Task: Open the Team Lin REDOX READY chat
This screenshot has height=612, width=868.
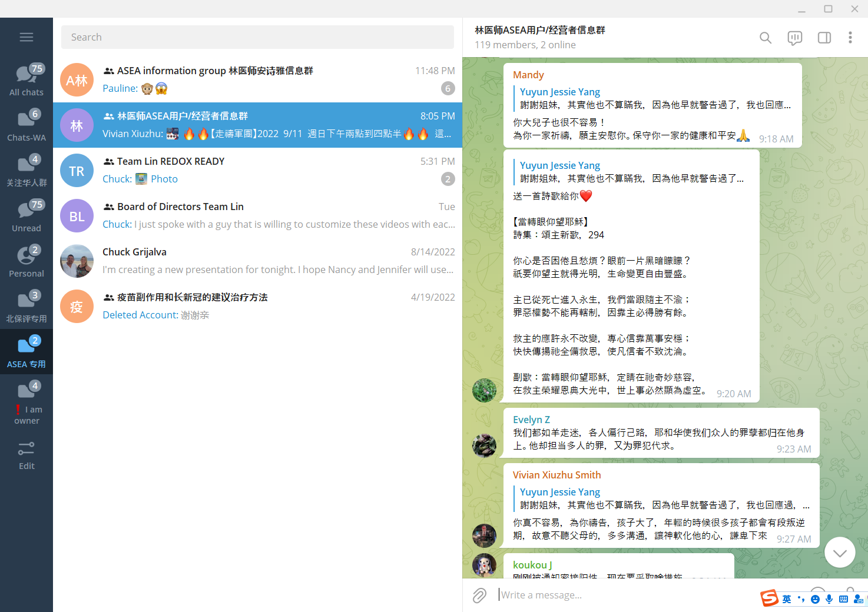Action: (257, 170)
